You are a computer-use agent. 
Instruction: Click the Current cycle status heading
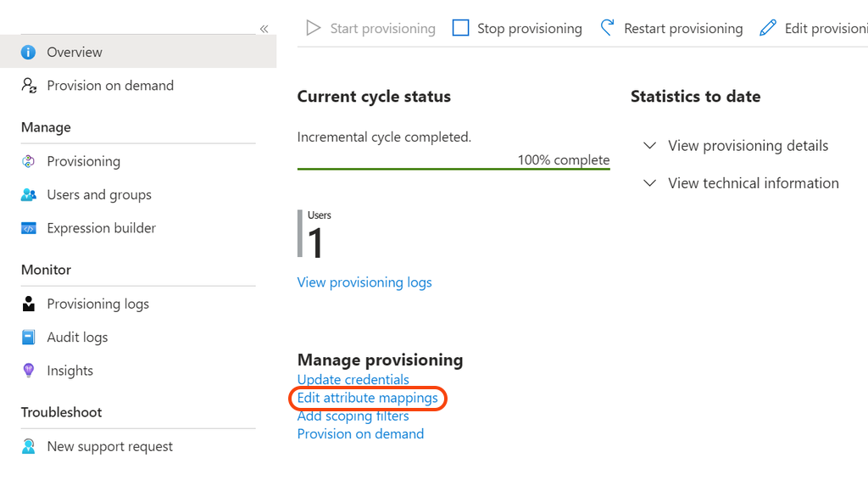[374, 97]
